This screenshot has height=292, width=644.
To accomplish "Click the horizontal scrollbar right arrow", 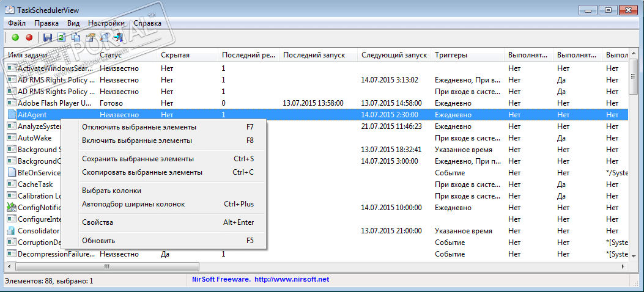I will click(623, 266).
